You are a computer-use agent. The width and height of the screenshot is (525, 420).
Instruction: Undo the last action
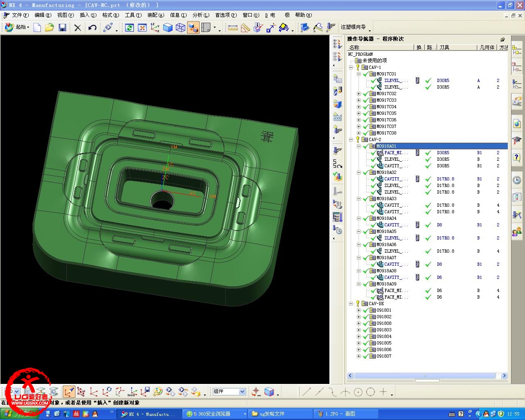point(93,27)
